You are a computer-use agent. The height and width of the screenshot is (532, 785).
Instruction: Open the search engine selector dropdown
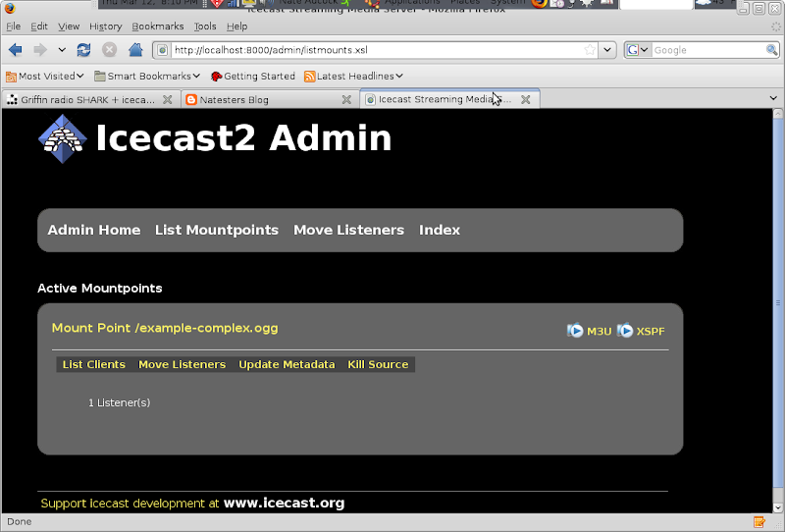coord(638,50)
